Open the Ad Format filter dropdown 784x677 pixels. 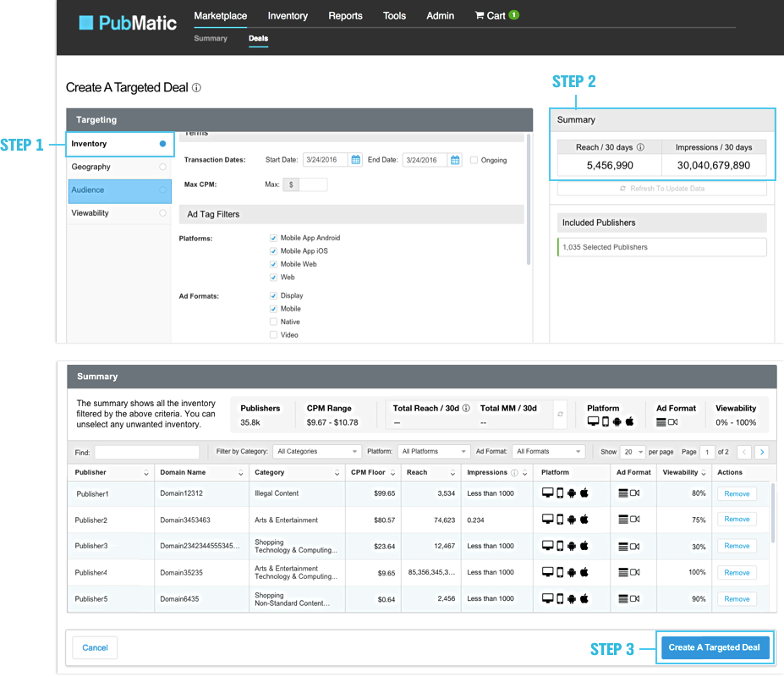pos(548,452)
